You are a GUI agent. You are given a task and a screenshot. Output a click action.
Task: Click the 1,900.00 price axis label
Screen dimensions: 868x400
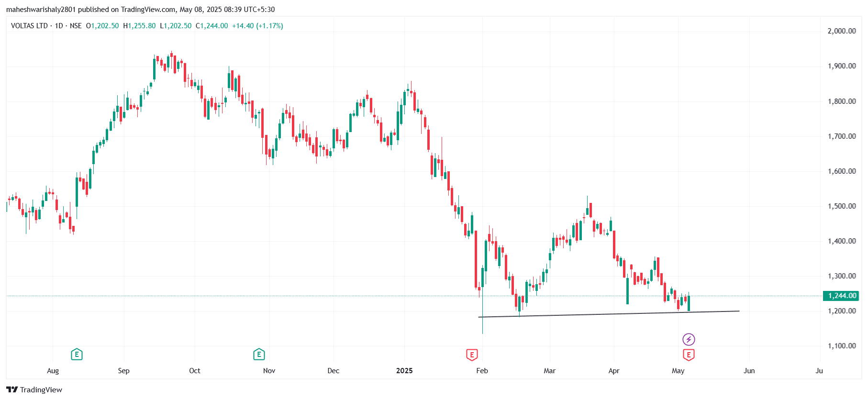tap(842, 66)
